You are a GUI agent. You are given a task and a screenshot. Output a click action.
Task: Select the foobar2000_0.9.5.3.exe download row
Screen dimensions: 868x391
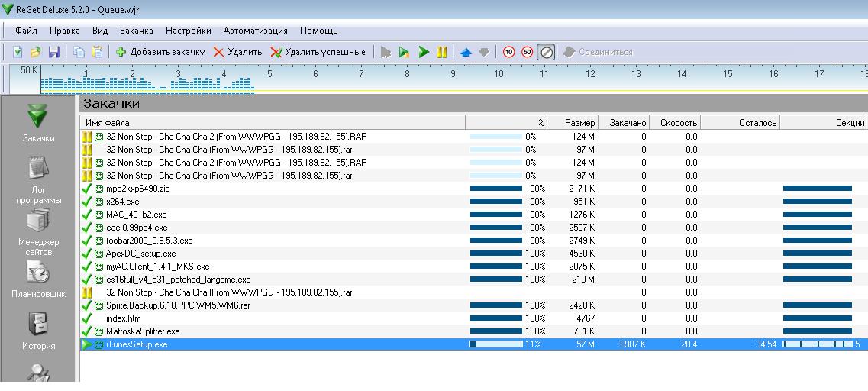click(149, 240)
